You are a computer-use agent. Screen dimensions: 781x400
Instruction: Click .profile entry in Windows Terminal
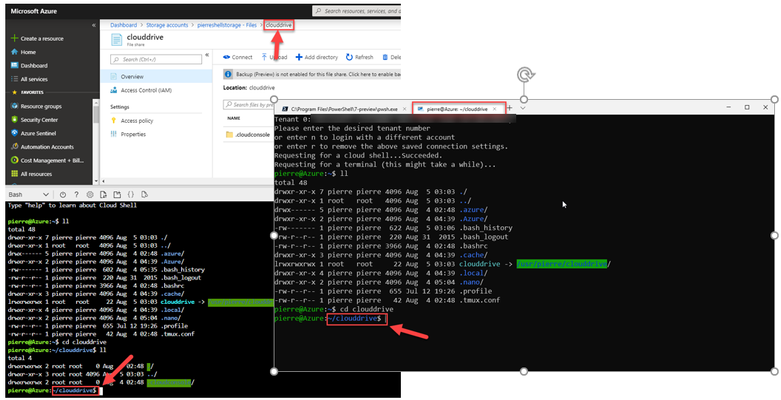pos(475,291)
